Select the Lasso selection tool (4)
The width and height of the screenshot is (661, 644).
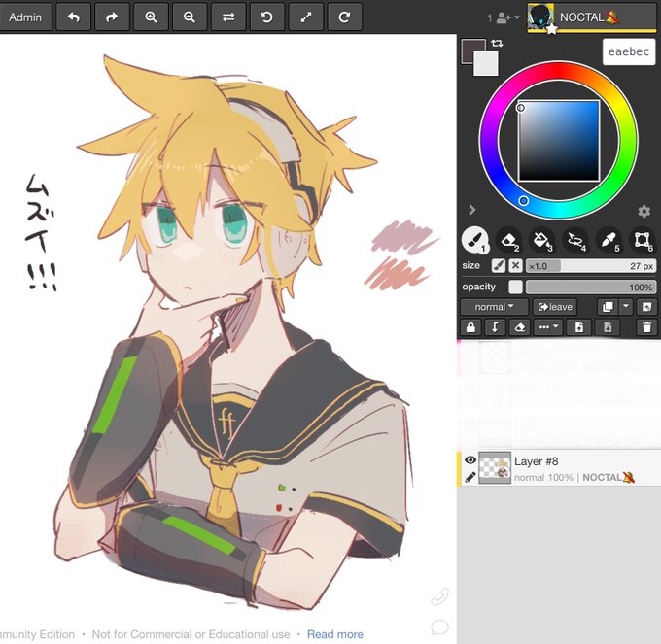pos(575,240)
